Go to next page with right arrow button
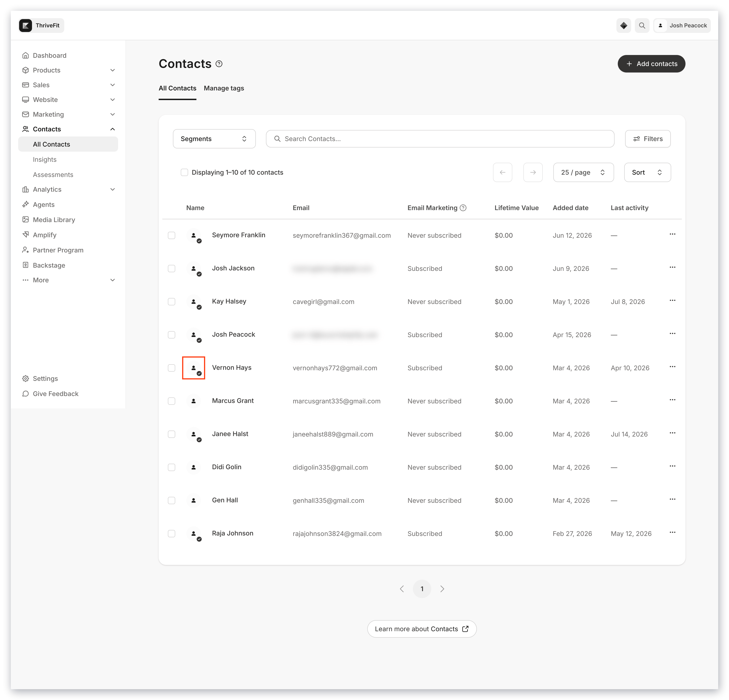 (533, 172)
